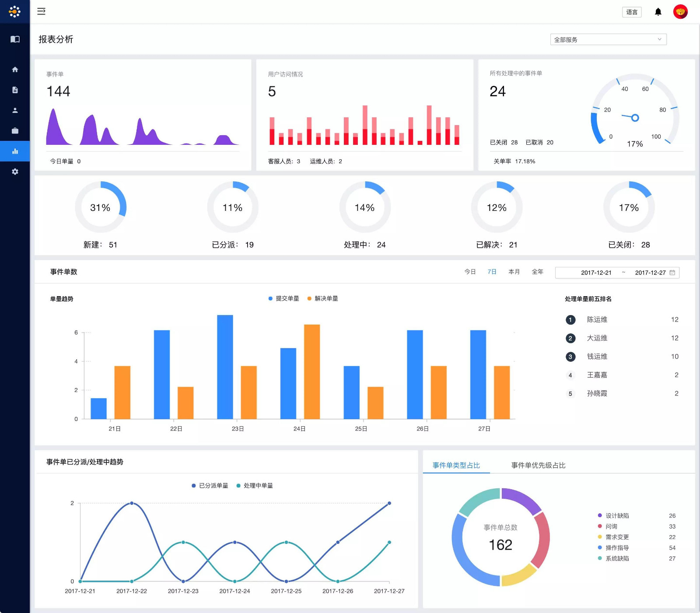Open the briefcase icon in sidebar
The width and height of the screenshot is (700, 613).
(15, 131)
